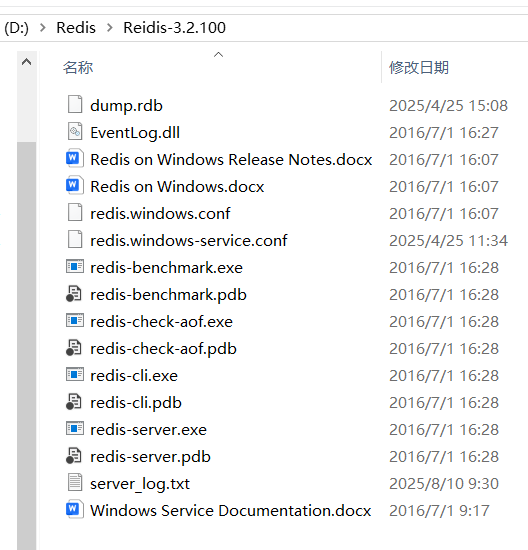Click the left pane vertical scrollbar thumb

point(27,346)
